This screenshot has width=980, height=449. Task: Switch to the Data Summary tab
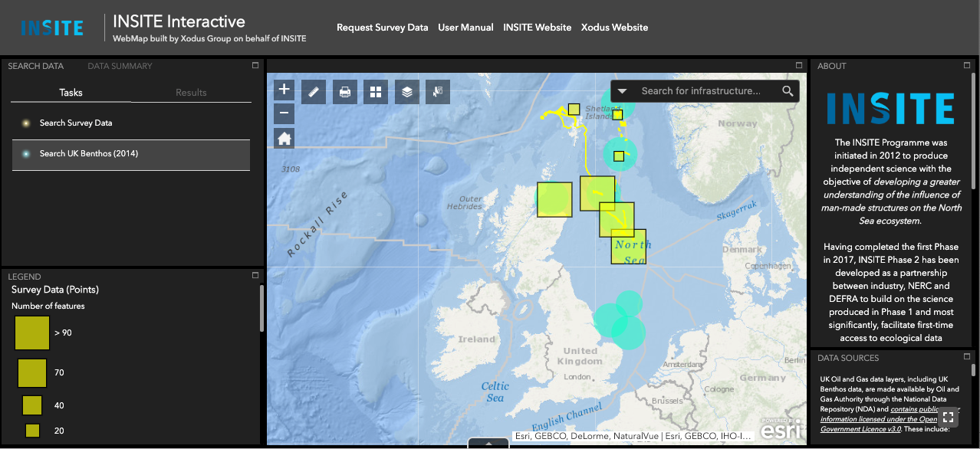[x=120, y=66]
